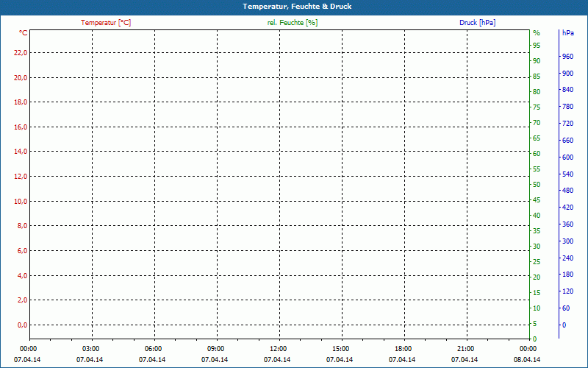The height and width of the screenshot is (368, 588).
Task: Select the blue 'Druck [hPa]' legend label
Action: [477, 23]
